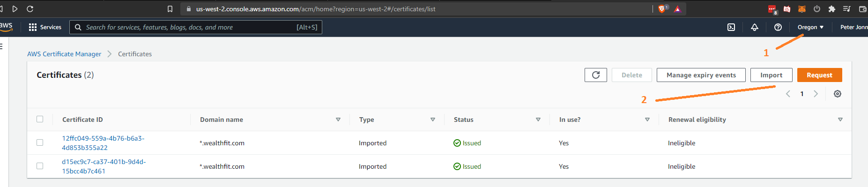Click the AWS logo home icon
868x187 pixels.
6,27
